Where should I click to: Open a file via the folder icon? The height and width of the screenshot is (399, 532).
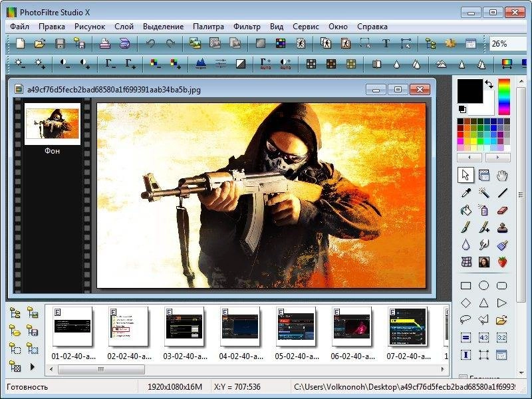pyautogui.click(x=40, y=43)
